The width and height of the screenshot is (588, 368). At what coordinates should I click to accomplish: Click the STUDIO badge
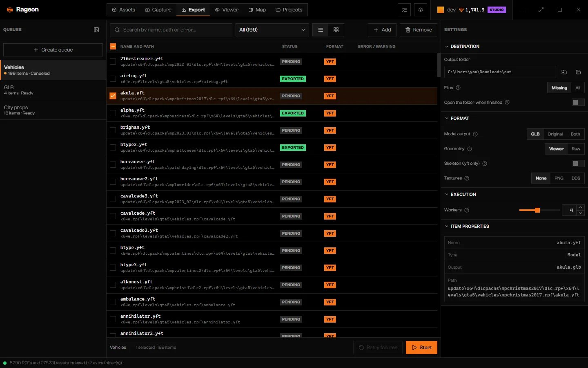pyautogui.click(x=497, y=10)
